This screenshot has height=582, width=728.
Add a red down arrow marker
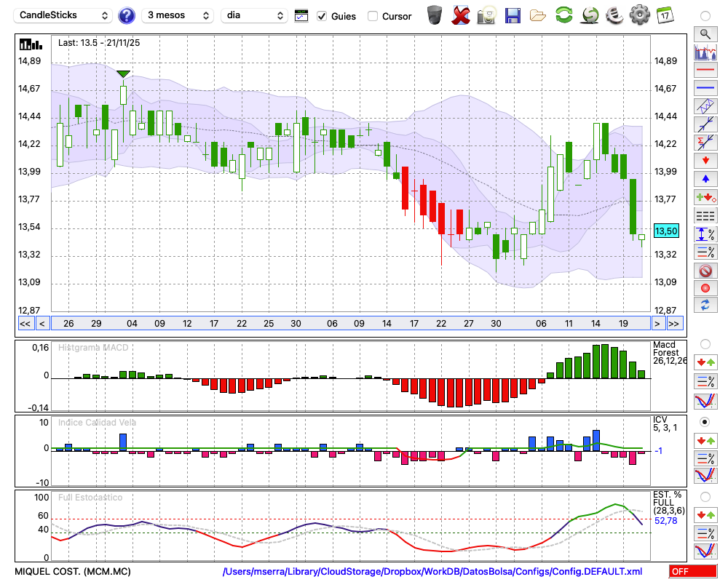(x=705, y=161)
